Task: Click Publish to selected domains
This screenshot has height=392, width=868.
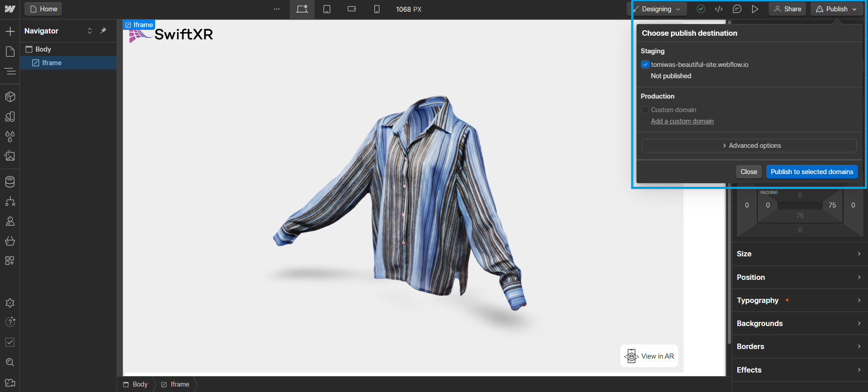Action: pyautogui.click(x=811, y=172)
